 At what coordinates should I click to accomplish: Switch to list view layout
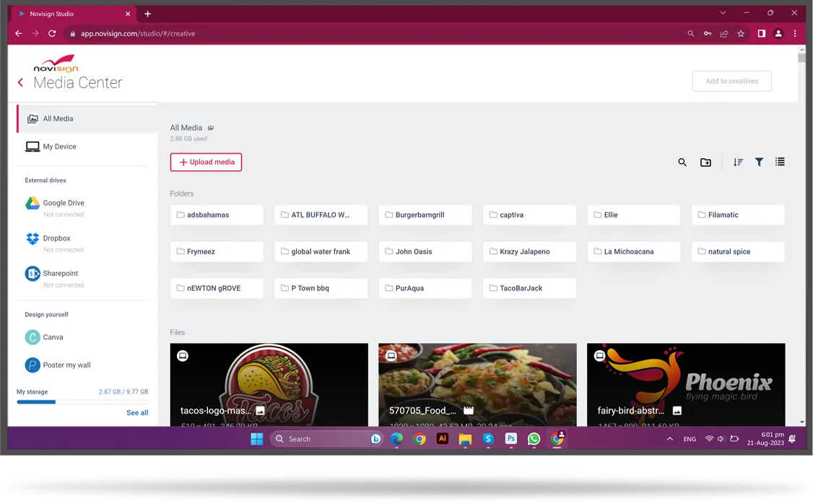tap(780, 162)
